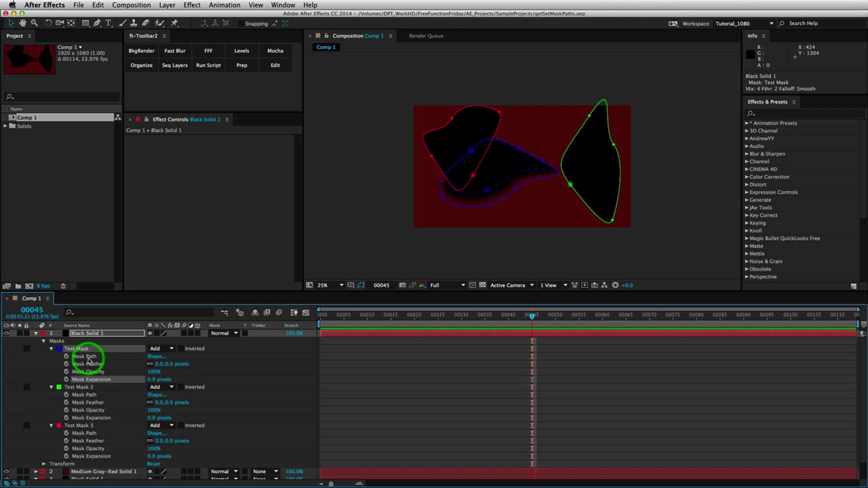Switch to the Render Queue tab

point(426,36)
